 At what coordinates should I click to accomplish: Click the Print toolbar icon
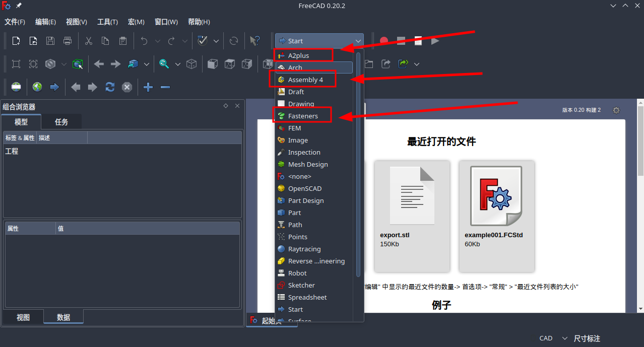(68, 41)
